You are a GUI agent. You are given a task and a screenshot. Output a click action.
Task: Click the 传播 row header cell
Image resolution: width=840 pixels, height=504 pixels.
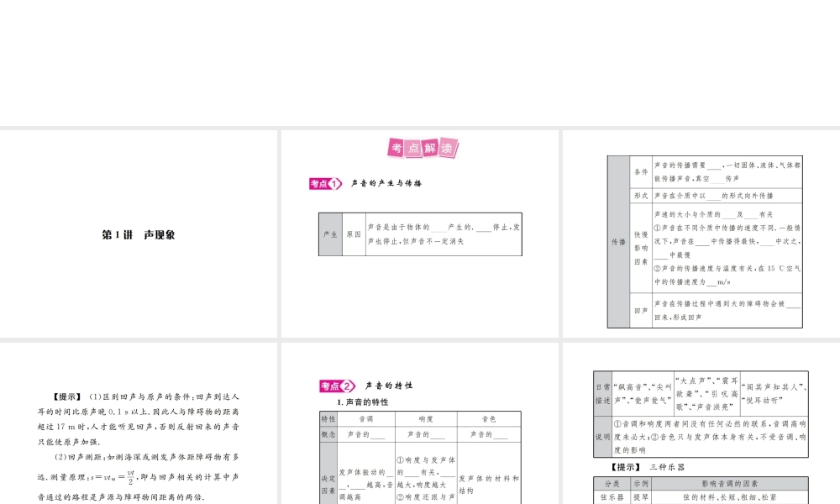tap(618, 242)
